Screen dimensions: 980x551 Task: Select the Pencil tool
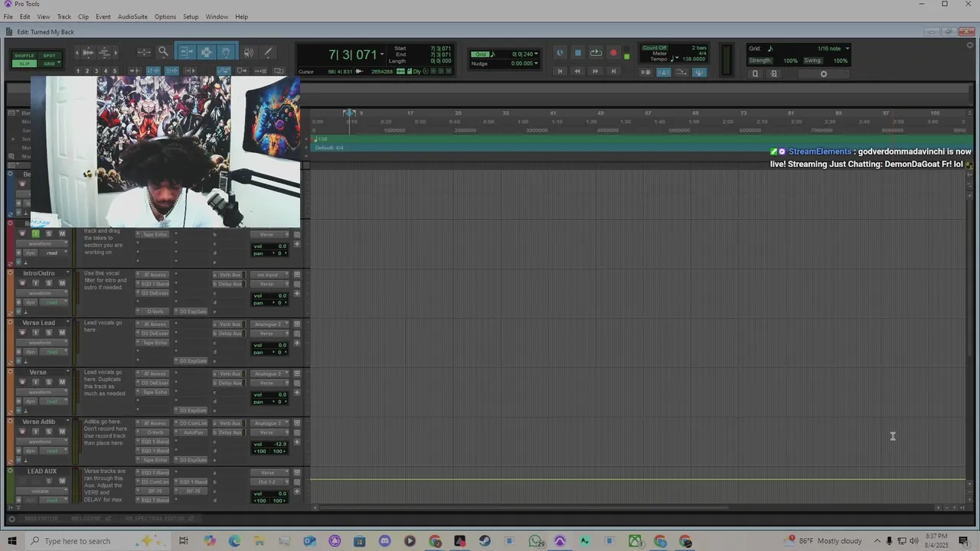tap(268, 52)
